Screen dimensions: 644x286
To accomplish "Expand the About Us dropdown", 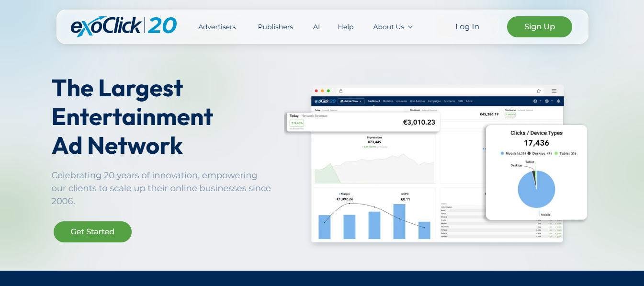I will (393, 27).
